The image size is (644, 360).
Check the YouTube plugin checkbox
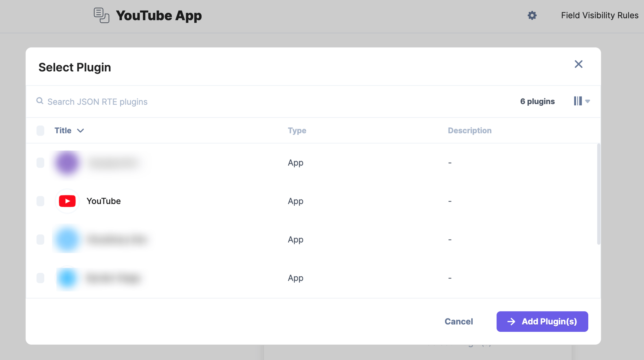click(40, 201)
